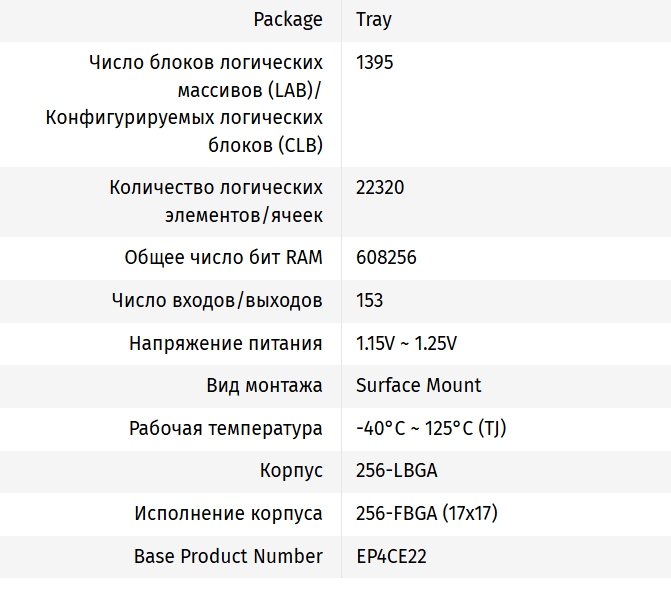
Task: Select the base product number EP4CE22
Action: [391, 556]
